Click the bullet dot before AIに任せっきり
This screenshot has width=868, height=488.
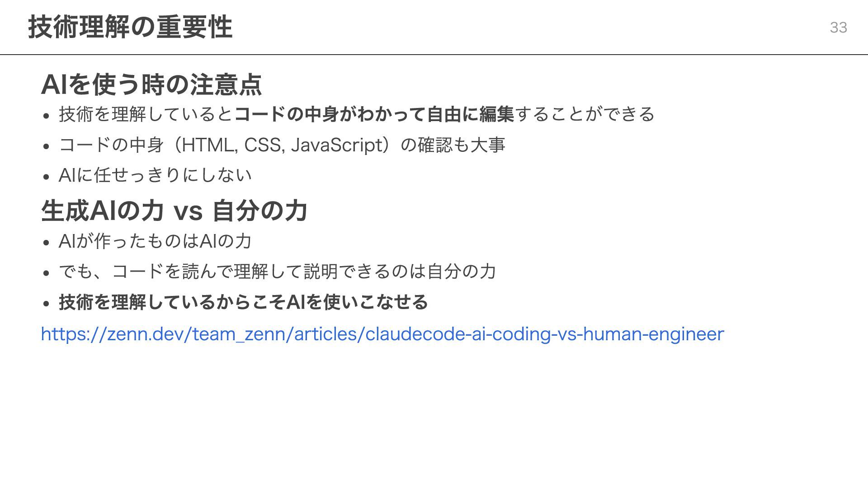(x=46, y=177)
